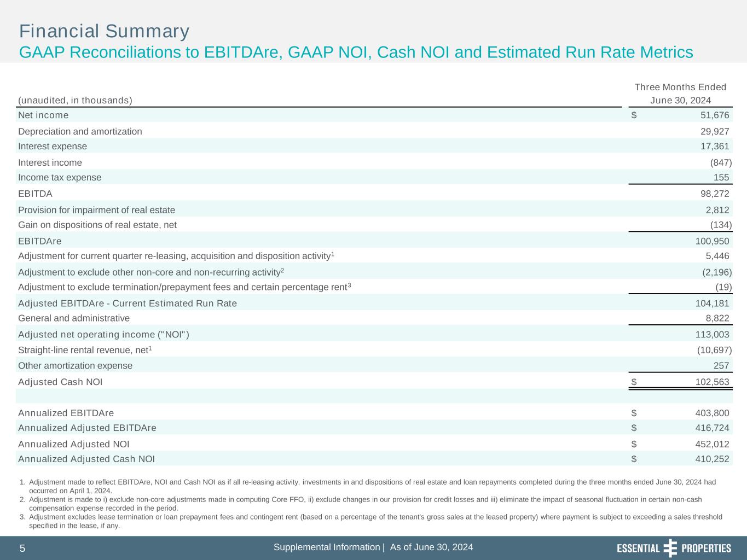Click the Annualized Adjusted EBITDAre value 416,724
Screen dimensions: 747x560
pyautogui.click(x=711, y=428)
